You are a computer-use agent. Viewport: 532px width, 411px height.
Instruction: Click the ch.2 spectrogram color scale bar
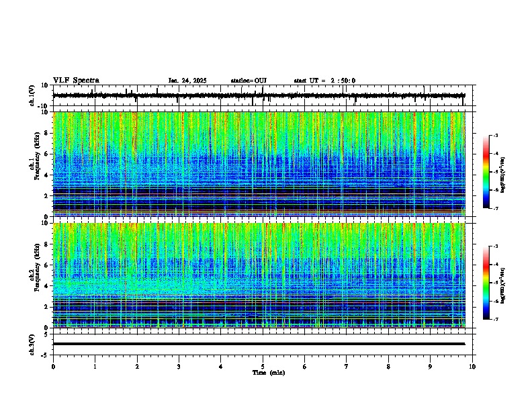[x=486, y=283]
